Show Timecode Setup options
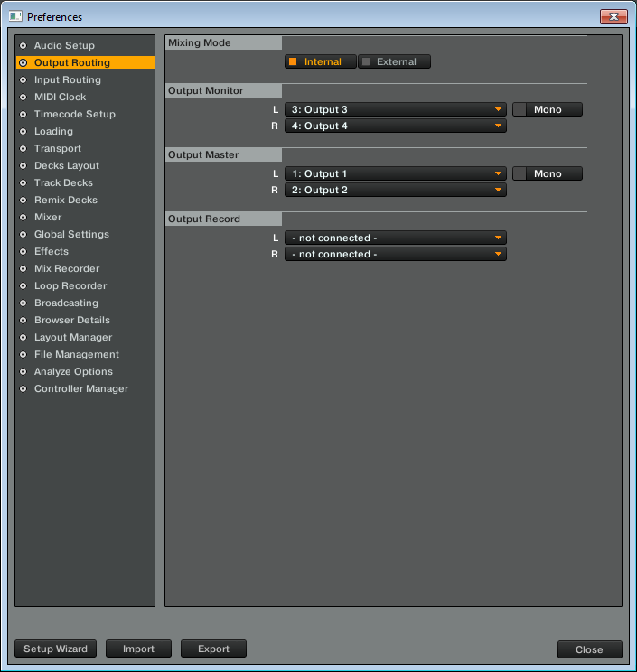The image size is (637, 672). coord(85,114)
